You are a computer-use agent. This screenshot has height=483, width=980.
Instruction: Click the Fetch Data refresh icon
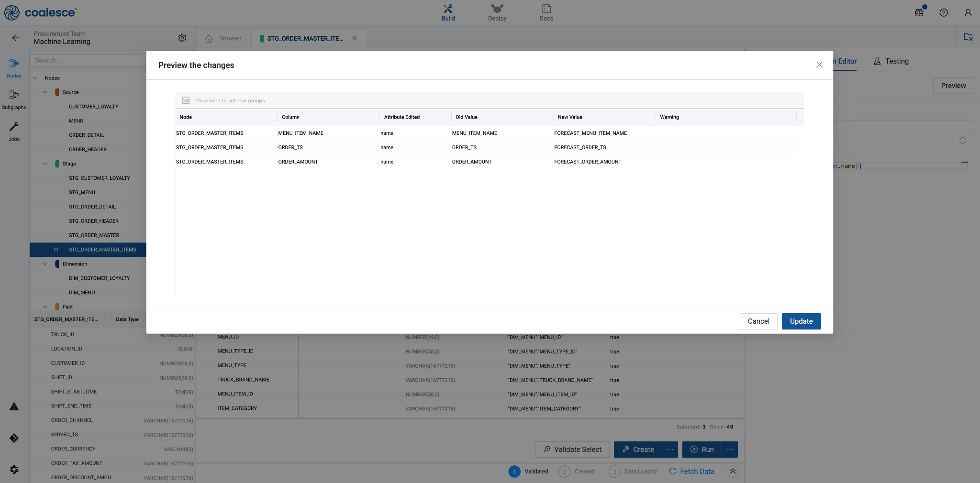pyautogui.click(x=672, y=471)
